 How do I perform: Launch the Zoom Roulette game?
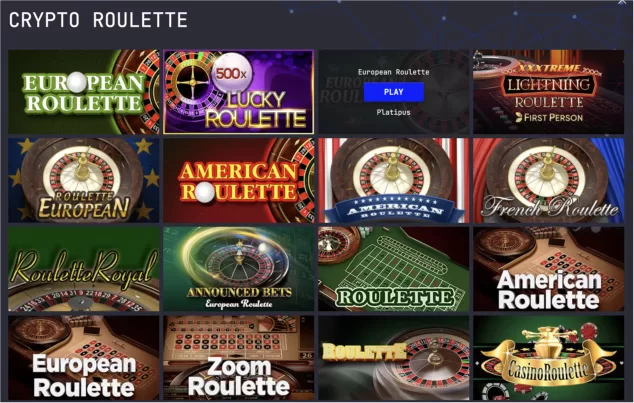tap(239, 358)
